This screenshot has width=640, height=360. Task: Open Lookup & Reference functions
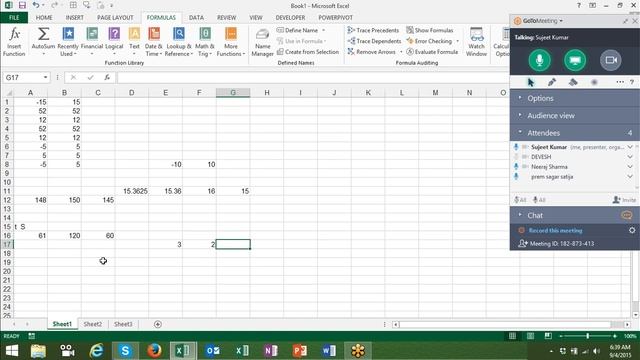click(x=178, y=42)
